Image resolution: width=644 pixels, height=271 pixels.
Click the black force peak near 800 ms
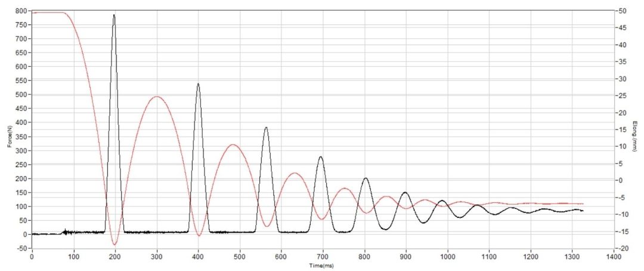tap(366, 178)
